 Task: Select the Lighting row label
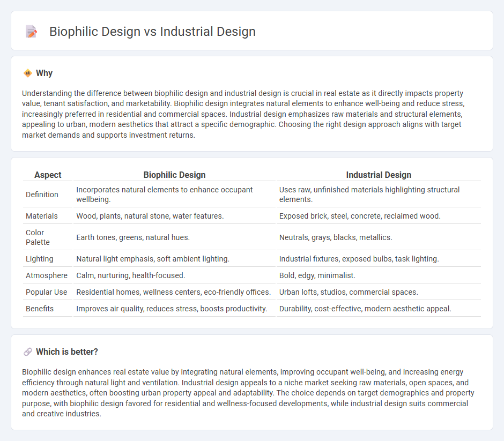(x=39, y=259)
